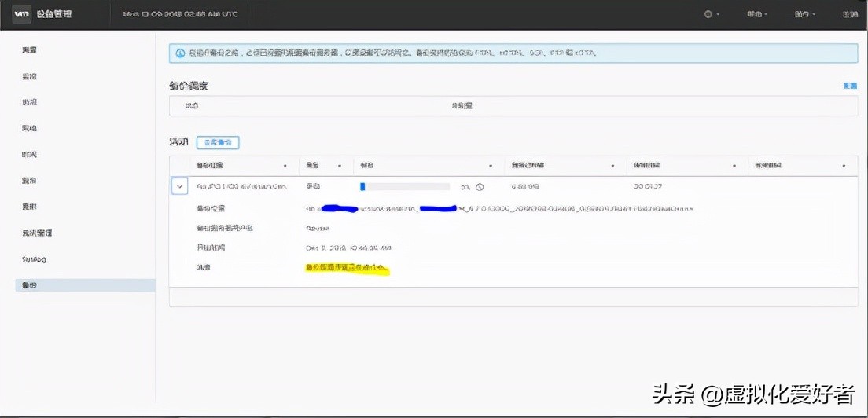Screen dimensions: 868x418
Task: Click the backup location path in details
Action: [x=498, y=209]
